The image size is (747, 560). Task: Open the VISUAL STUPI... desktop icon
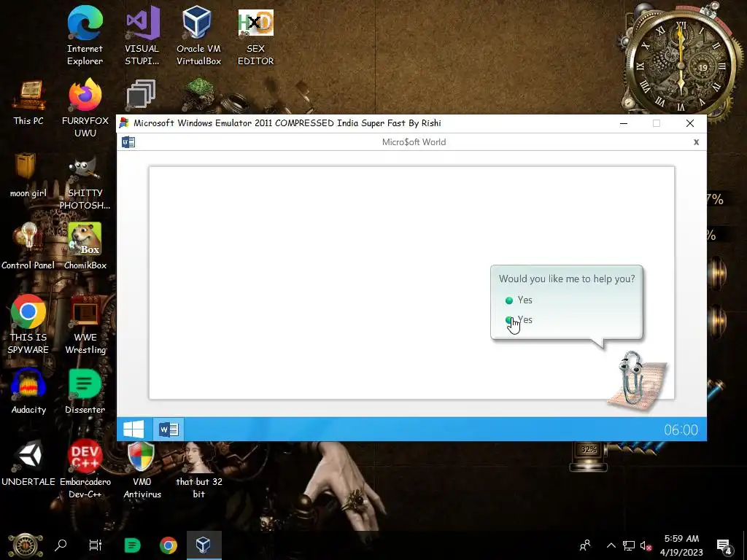tap(142, 36)
